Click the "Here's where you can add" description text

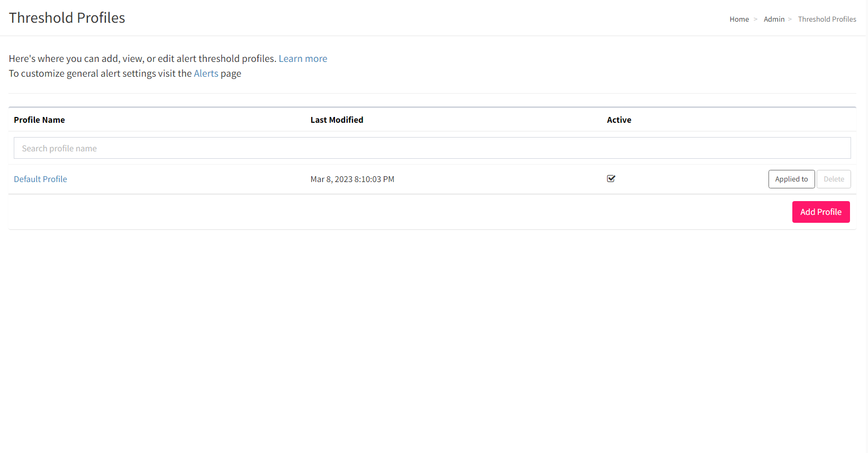pos(142,59)
